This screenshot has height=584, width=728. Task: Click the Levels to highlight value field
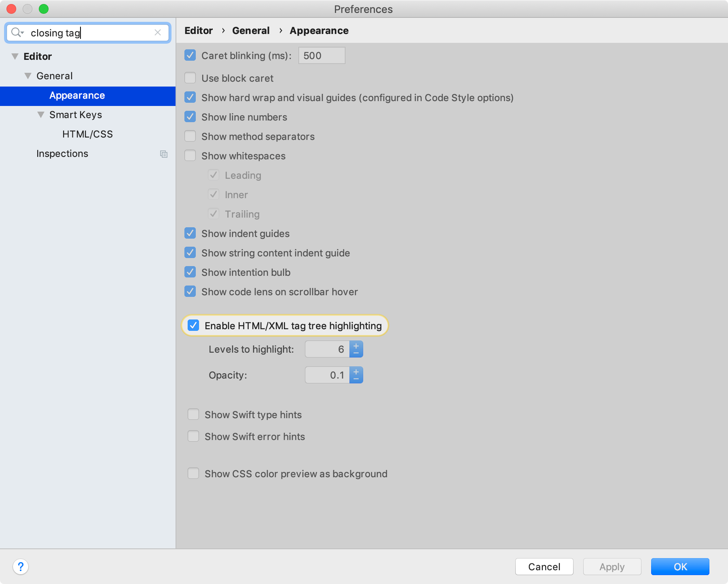(x=327, y=349)
